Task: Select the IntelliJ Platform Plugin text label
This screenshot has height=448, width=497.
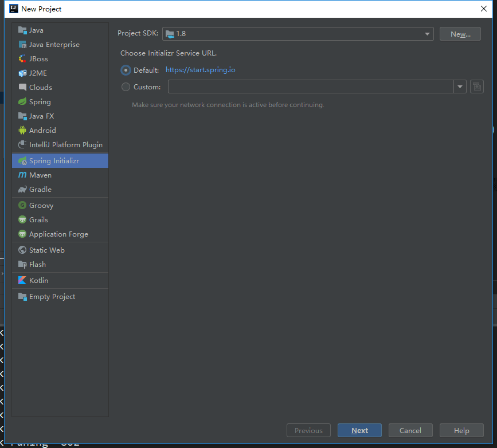Action: coord(66,145)
